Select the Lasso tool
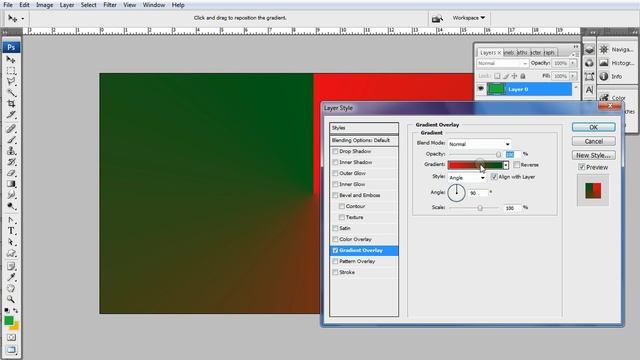Screen dimensions: 640x360 (11, 82)
